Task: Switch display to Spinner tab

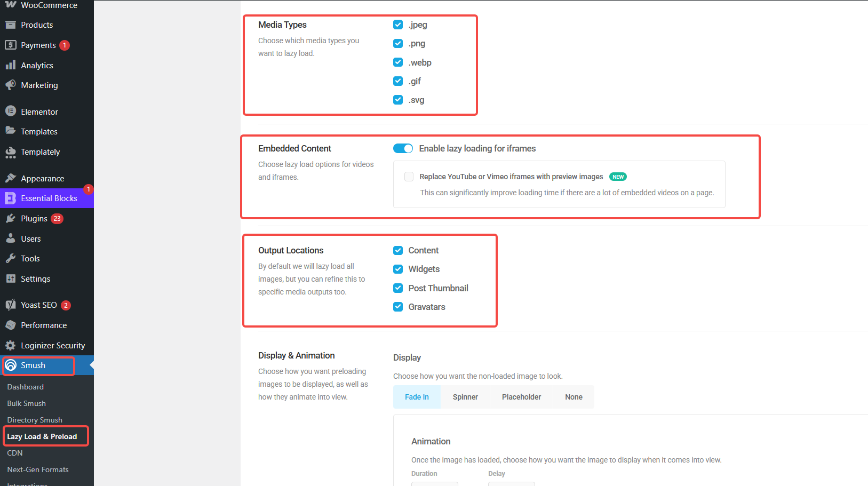Action: tap(465, 397)
